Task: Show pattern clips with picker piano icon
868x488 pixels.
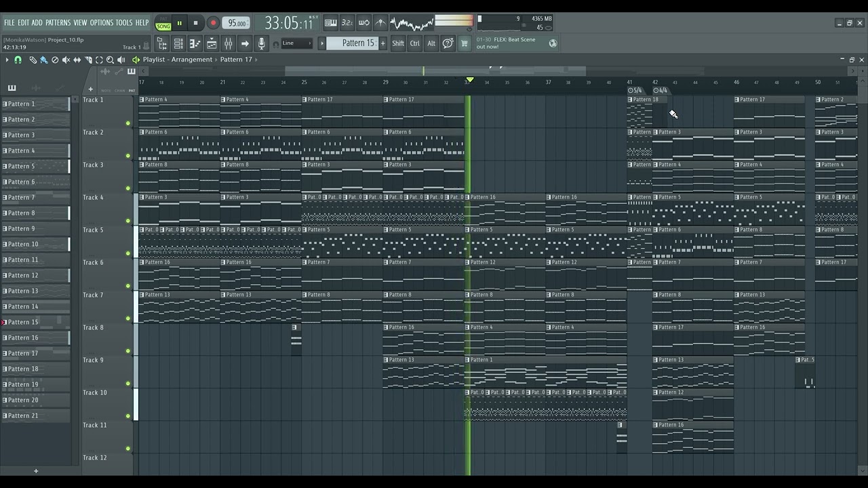Action: [x=12, y=88]
